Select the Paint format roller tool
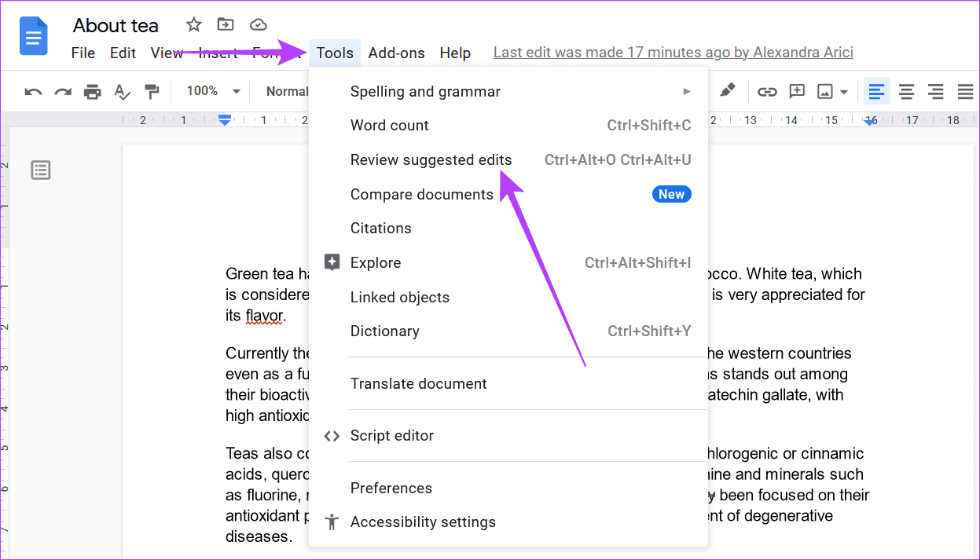980x560 pixels. point(152,92)
